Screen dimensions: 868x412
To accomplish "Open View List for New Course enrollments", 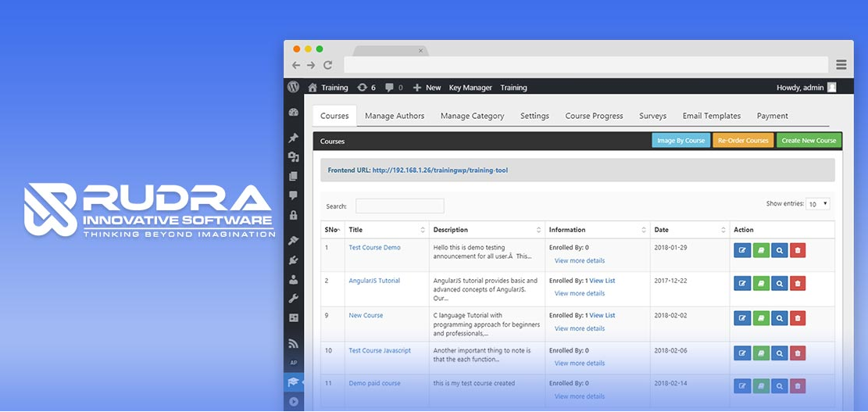I will tap(602, 316).
